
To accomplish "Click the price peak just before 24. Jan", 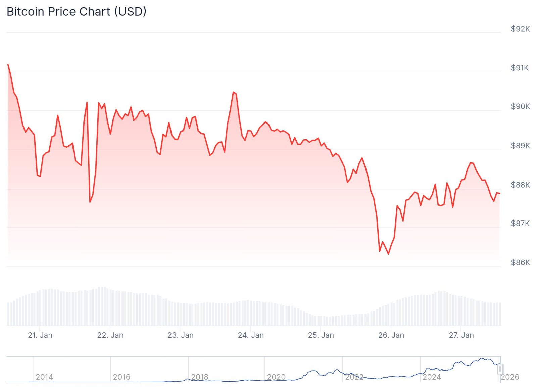I will click(233, 92).
